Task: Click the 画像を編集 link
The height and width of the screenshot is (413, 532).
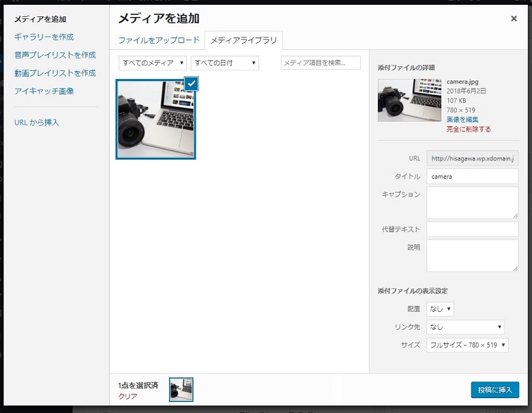Action: 462,119
